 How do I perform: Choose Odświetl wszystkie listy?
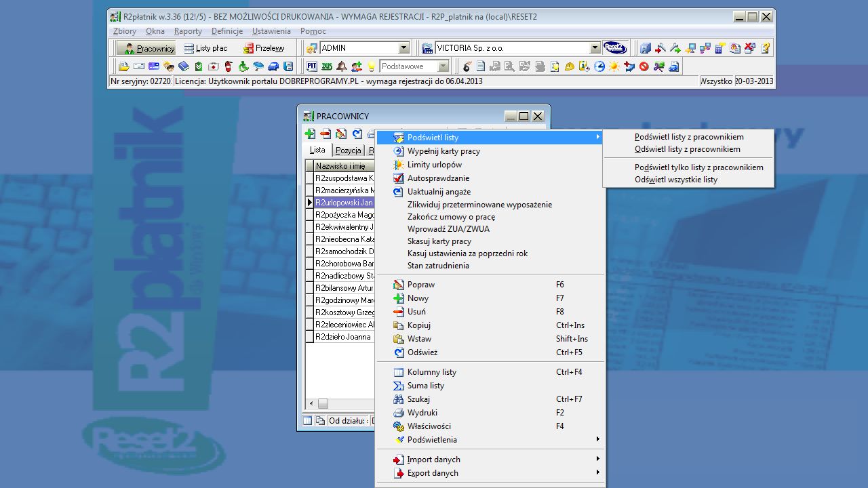point(688,180)
